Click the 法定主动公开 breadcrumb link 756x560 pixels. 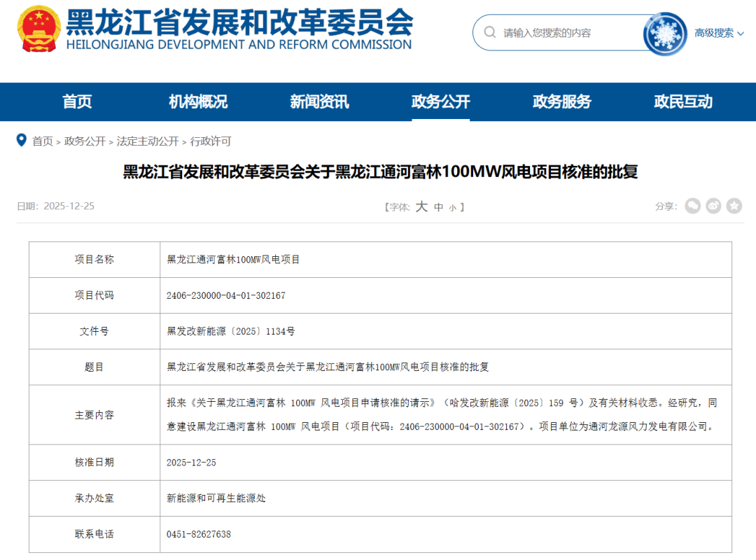tap(148, 141)
